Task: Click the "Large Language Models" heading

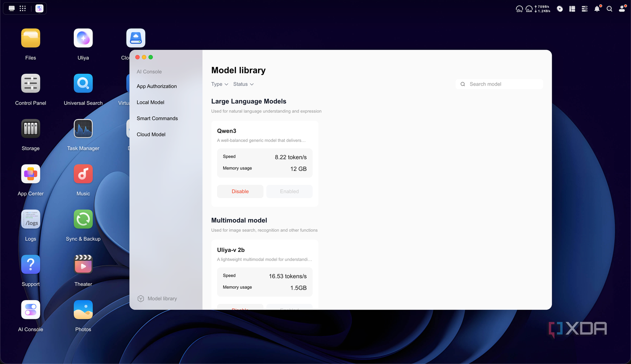Action: (249, 101)
